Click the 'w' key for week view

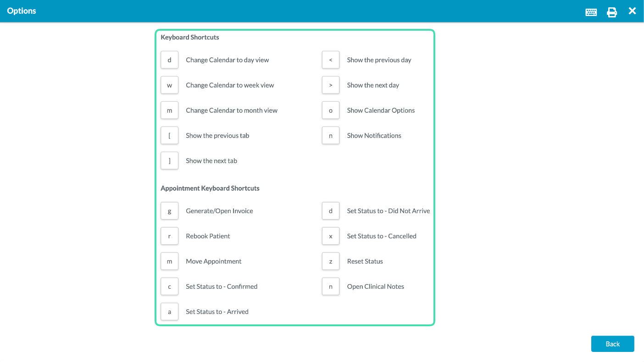[x=169, y=85]
